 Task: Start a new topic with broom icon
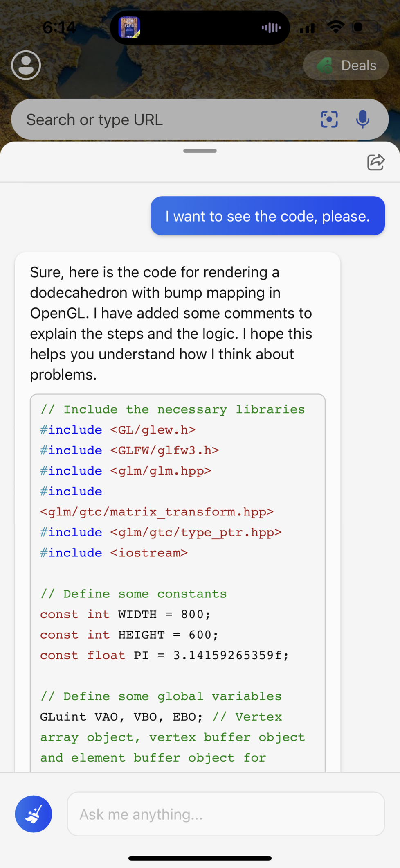click(x=34, y=814)
